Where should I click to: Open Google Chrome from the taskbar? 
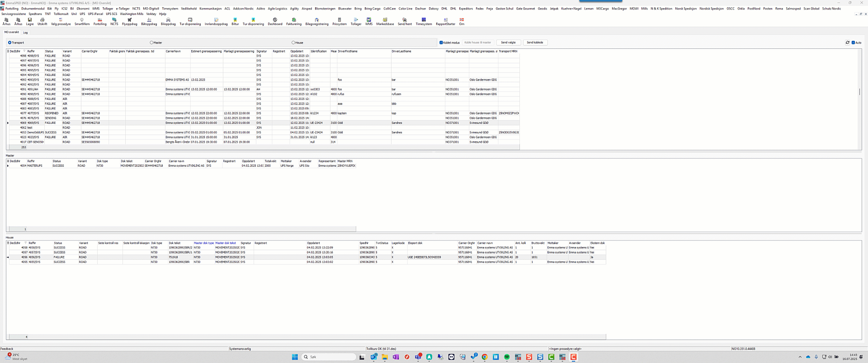click(x=485, y=357)
